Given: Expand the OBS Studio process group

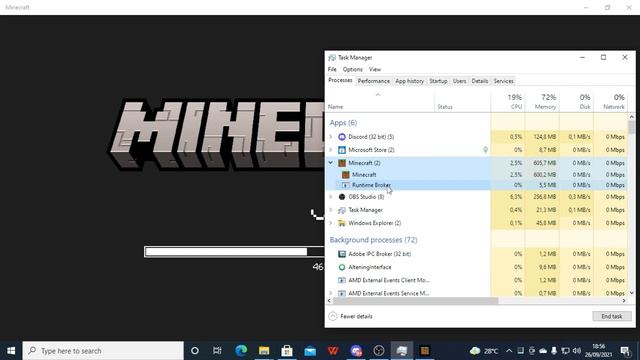Looking at the screenshot, I should pos(331,197).
